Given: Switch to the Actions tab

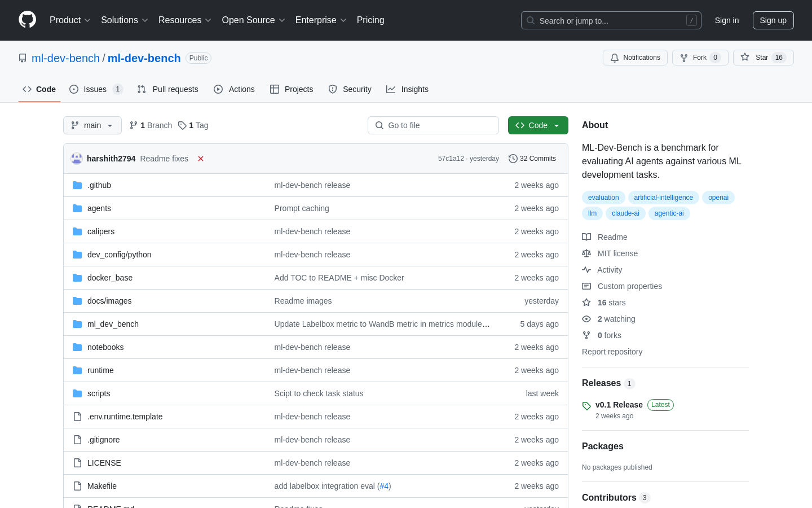Looking at the screenshot, I should click(234, 89).
